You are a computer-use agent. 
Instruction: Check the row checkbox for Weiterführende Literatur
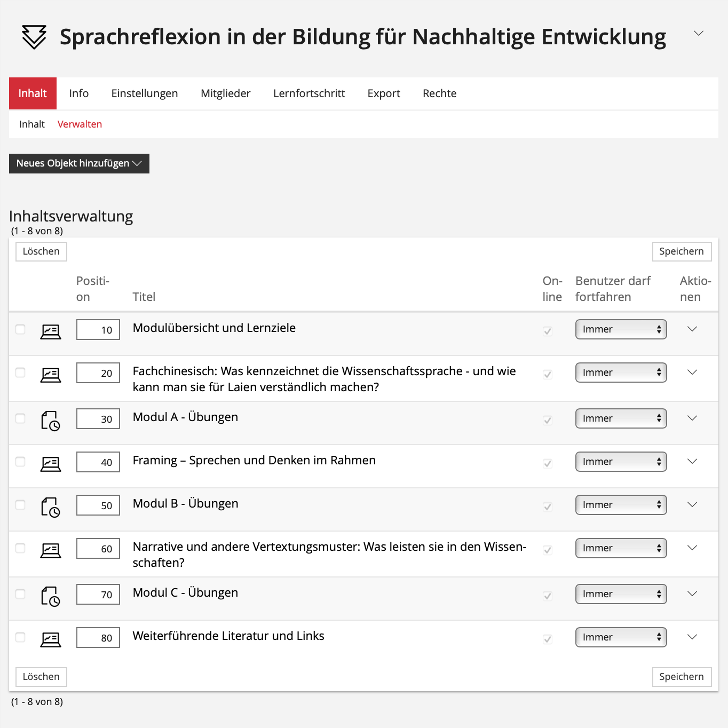pyautogui.click(x=20, y=637)
